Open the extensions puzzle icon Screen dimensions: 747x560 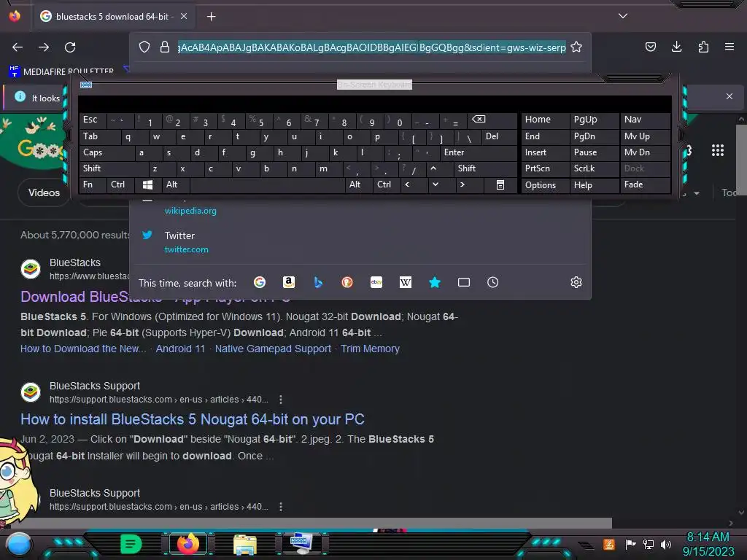pyautogui.click(x=703, y=47)
